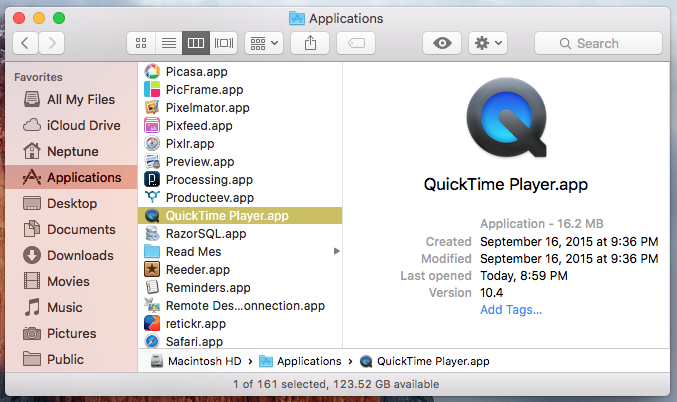
Task: Click the Share toolbar button
Action: point(310,43)
